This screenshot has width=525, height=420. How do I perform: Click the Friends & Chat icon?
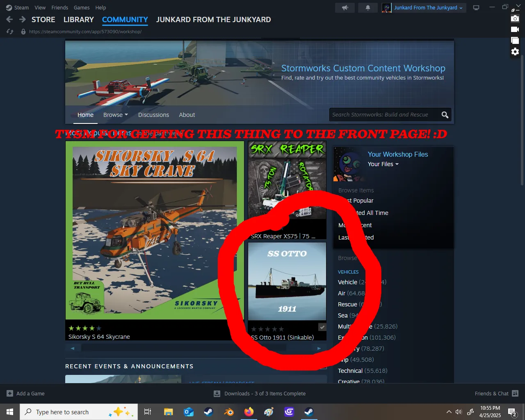pos(515,393)
